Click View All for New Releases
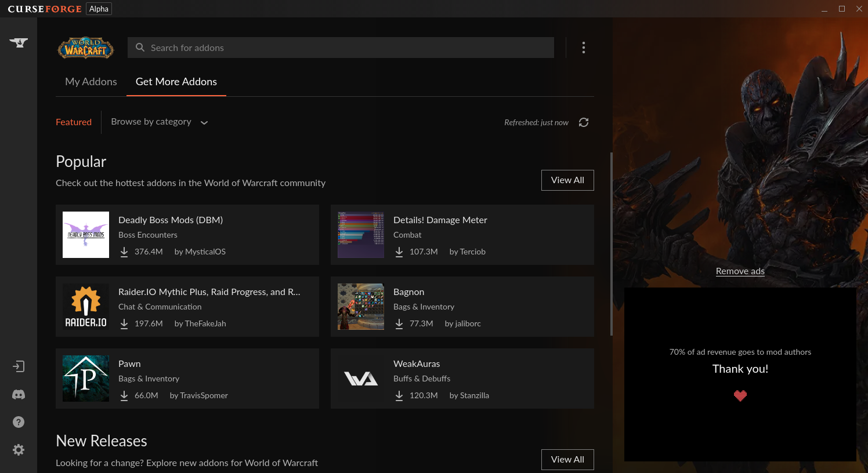Viewport: 868px width, 473px height. 567,460
